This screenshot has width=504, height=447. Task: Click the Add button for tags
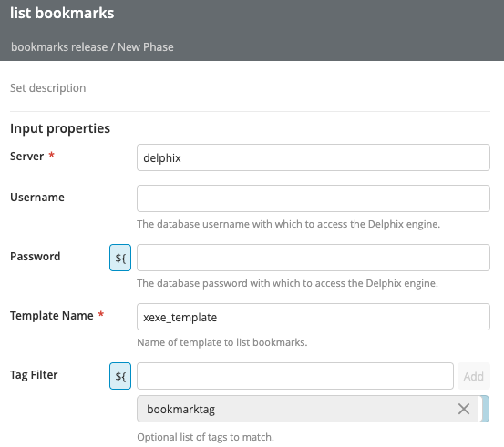click(473, 376)
